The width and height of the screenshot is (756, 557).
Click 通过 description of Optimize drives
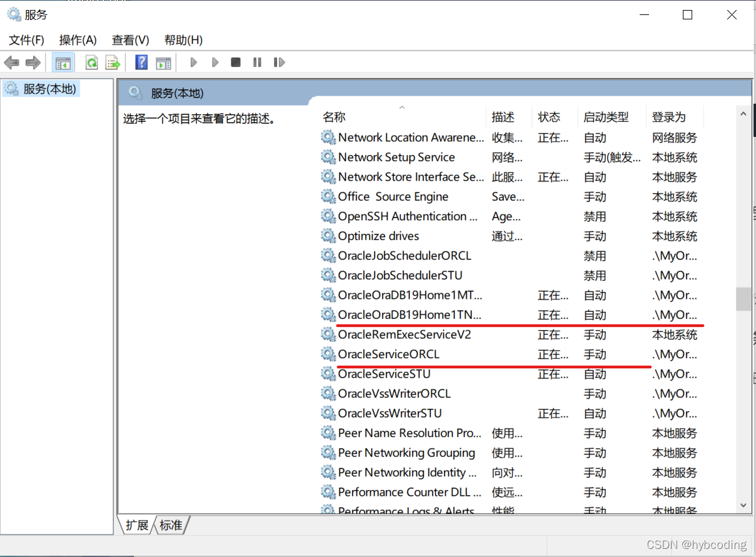point(507,236)
